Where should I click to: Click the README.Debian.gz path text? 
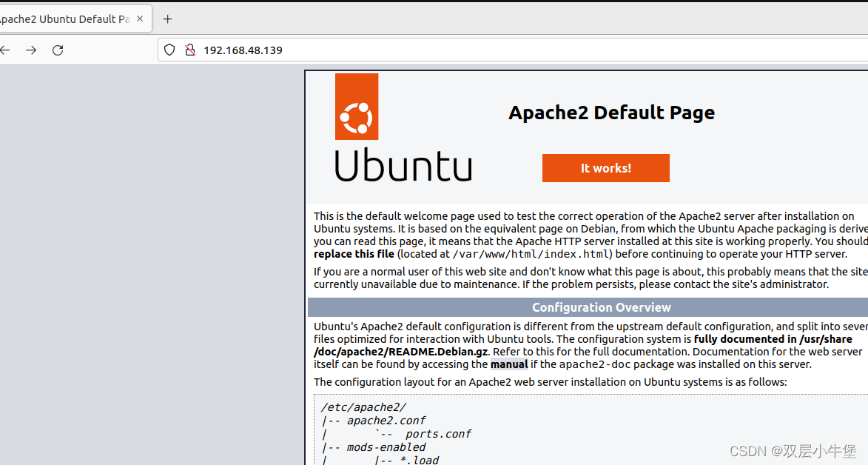401,352
